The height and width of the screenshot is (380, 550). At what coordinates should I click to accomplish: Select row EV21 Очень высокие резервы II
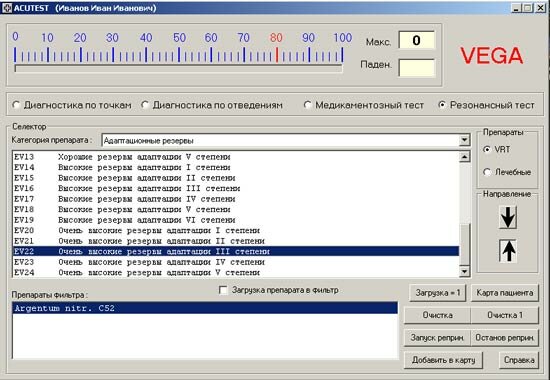coord(236,241)
